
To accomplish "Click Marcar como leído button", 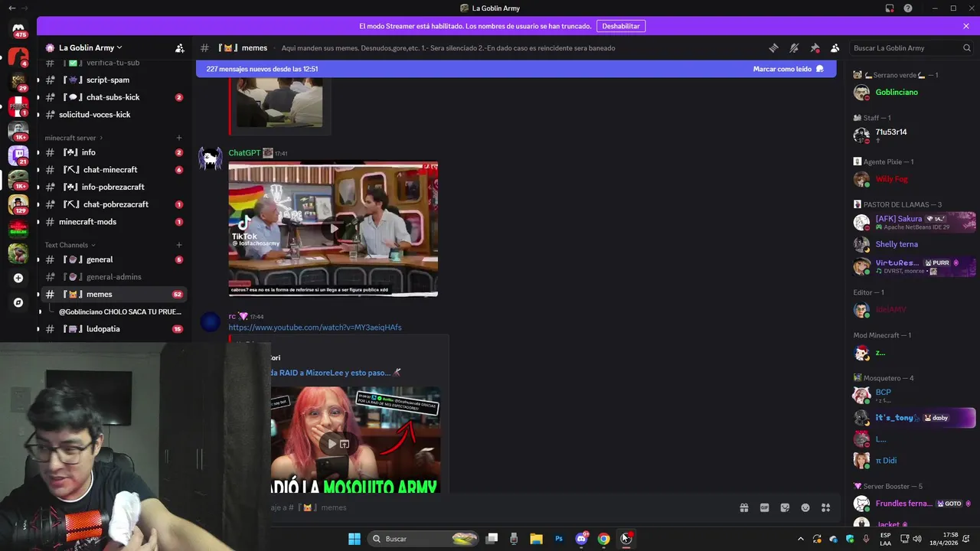I will (x=788, y=69).
